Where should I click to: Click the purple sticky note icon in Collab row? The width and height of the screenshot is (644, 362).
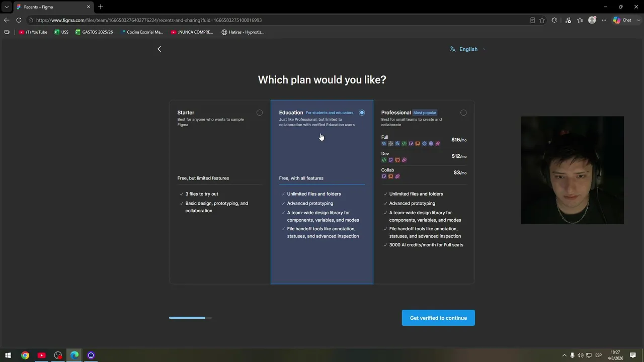[x=384, y=176]
